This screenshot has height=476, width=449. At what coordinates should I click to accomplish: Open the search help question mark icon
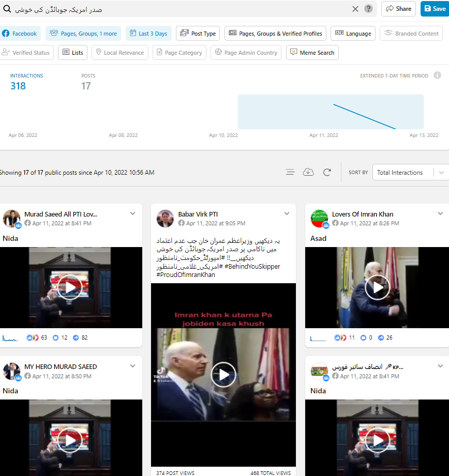click(368, 9)
